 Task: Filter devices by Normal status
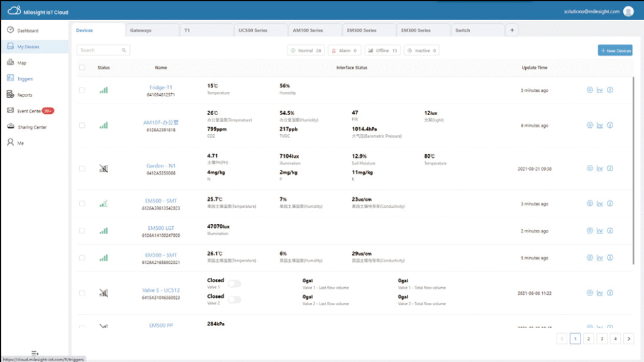click(306, 50)
